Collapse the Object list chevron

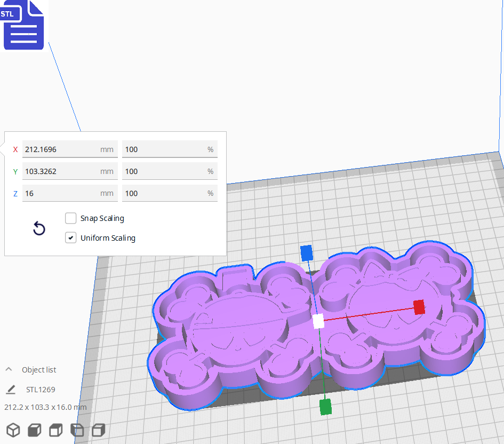click(x=9, y=369)
